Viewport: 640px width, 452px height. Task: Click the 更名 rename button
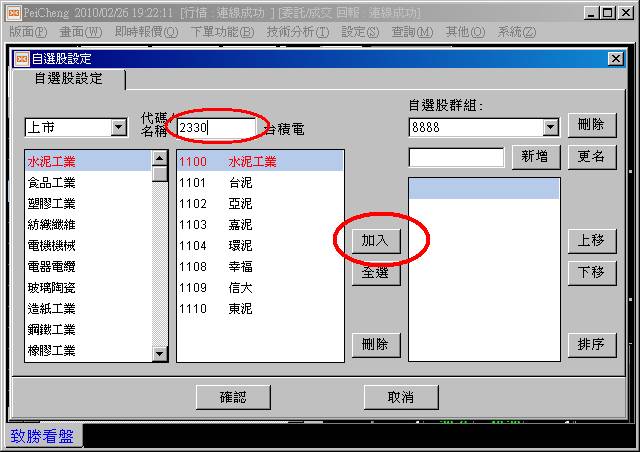click(x=591, y=157)
